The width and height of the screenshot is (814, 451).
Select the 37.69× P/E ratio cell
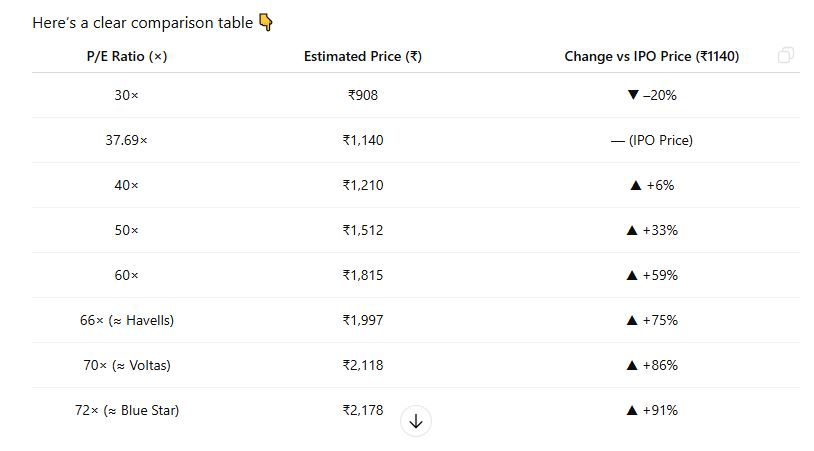point(127,140)
